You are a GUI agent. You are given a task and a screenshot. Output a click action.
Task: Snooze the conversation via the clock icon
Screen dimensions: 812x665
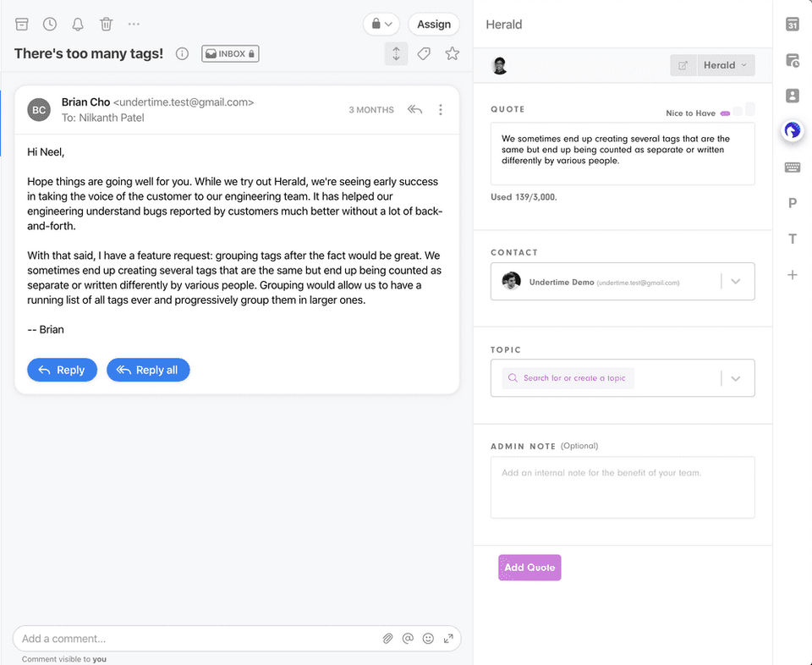tap(50, 24)
